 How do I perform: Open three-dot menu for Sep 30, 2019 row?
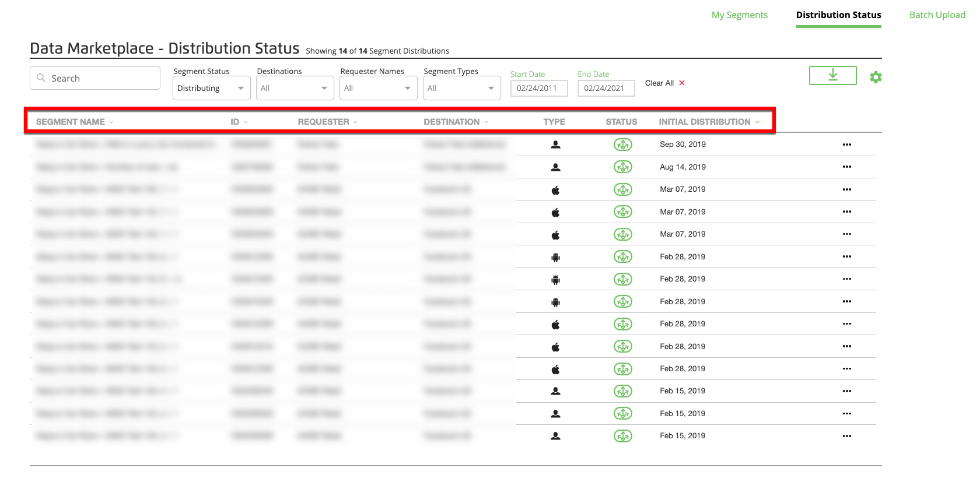pyautogui.click(x=847, y=145)
